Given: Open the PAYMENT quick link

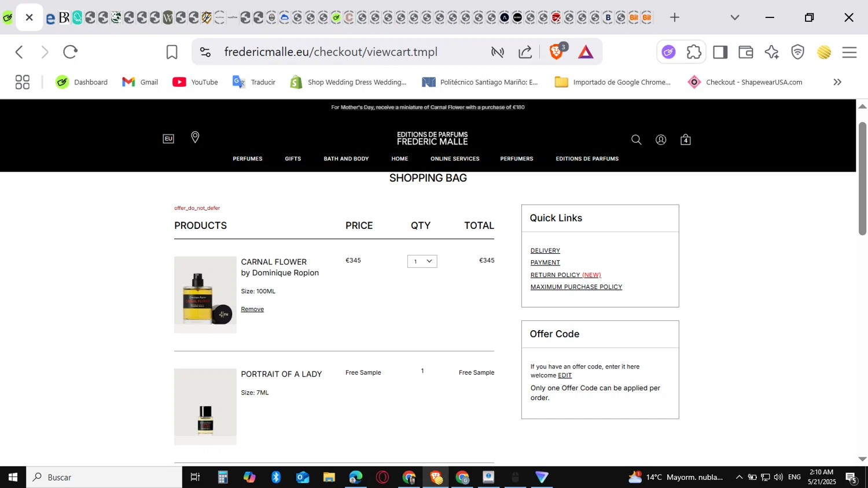Looking at the screenshot, I should click(x=545, y=263).
